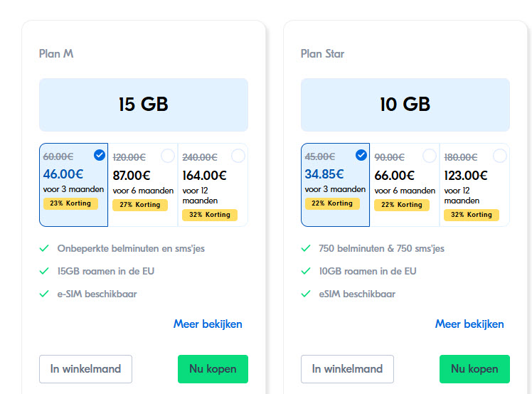Click the '27% Korting' badge in Plan M
Image resolution: width=532 pixels, height=394 pixels.
[x=140, y=205]
